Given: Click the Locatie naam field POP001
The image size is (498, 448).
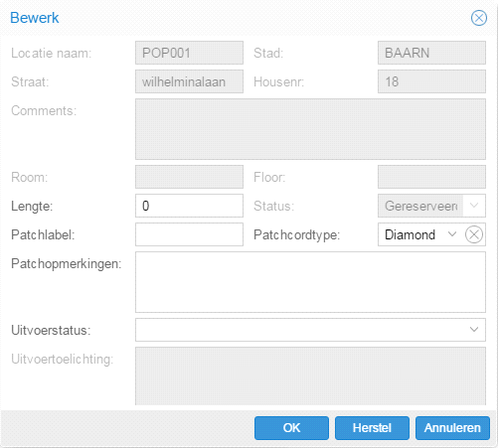Looking at the screenshot, I should 189,53.
